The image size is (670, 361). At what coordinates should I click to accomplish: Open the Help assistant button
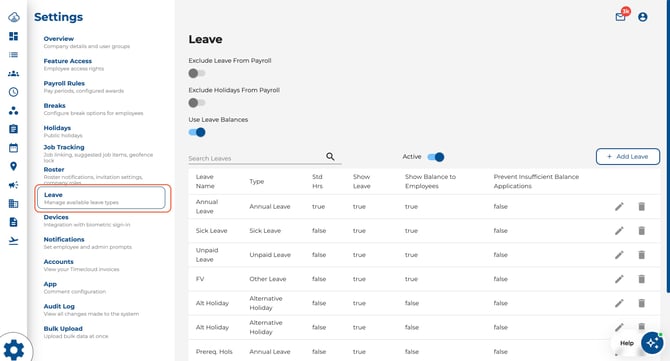coord(652,342)
